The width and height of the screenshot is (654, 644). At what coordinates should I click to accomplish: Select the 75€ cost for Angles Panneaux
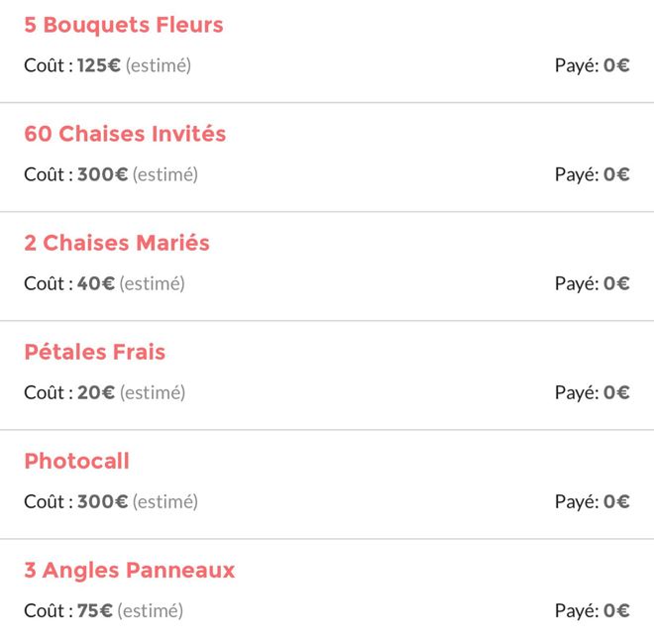(x=95, y=610)
